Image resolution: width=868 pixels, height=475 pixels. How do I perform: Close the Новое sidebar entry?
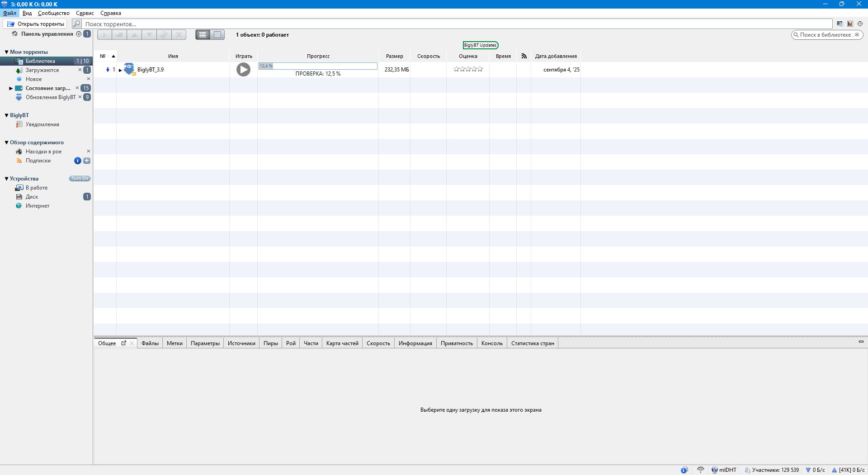pos(89,79)
